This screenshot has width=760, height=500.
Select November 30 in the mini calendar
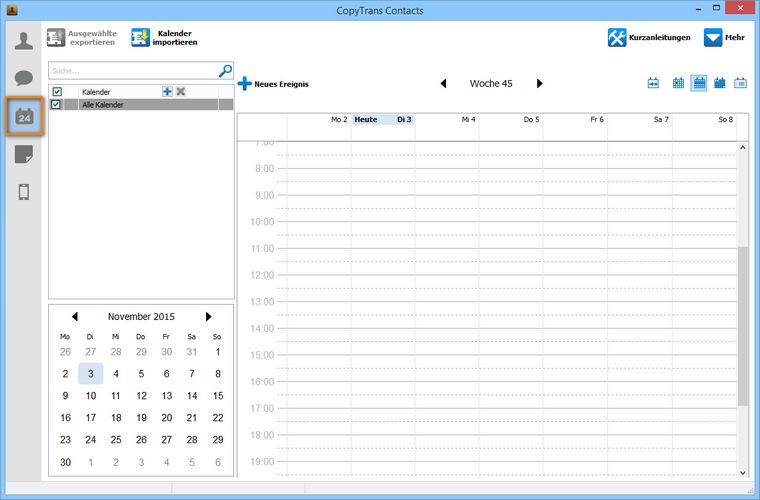pyautogui.click(x=65, y=462)
